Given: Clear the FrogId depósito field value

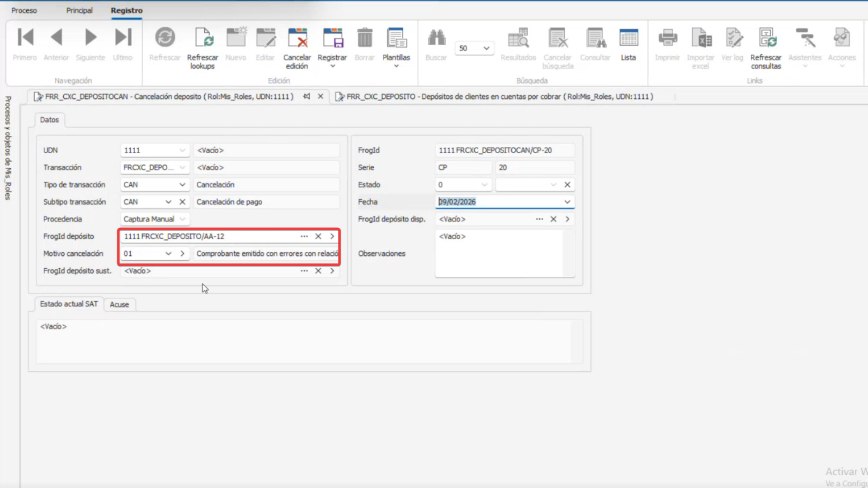Looking at the screenshot, I should [318, 236].
